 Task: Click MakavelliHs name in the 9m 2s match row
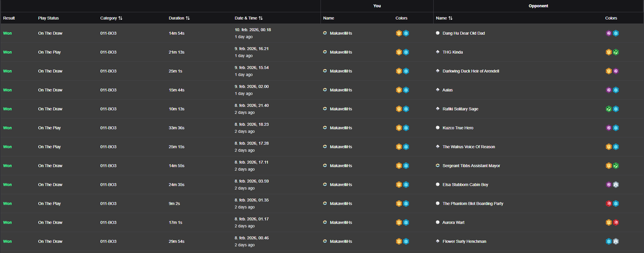[341, 204]
